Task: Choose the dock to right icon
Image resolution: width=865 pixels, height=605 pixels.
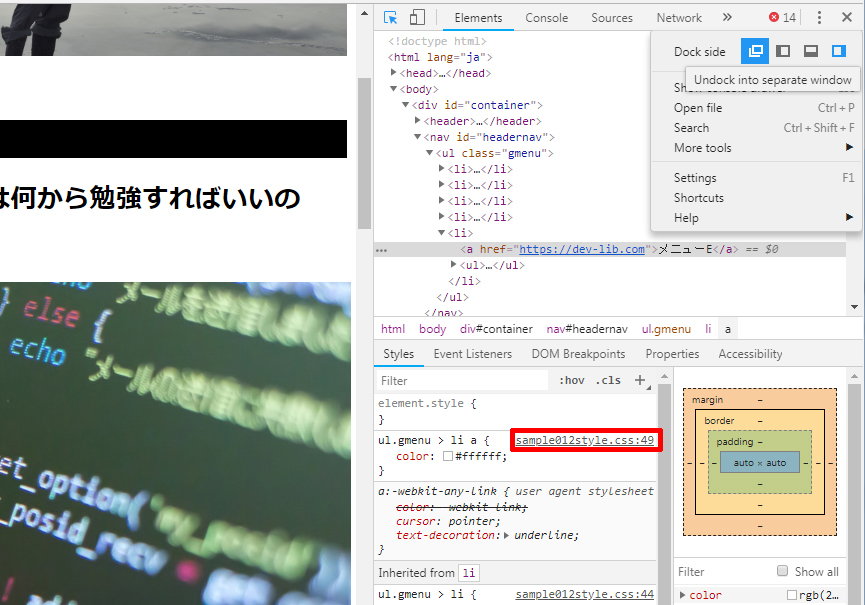Action: tap(838, 51)
